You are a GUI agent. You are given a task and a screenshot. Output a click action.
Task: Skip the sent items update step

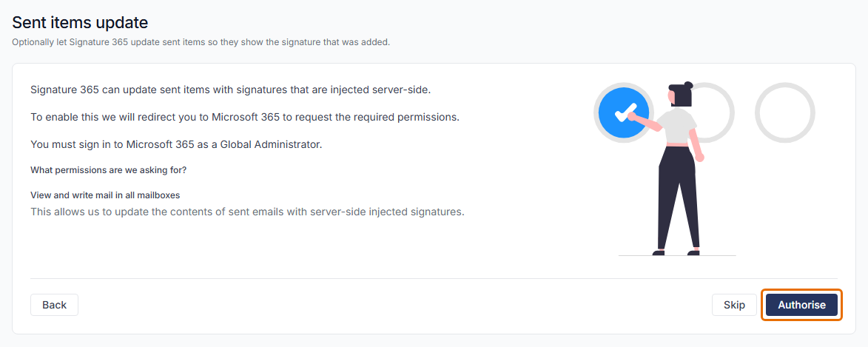734,305
